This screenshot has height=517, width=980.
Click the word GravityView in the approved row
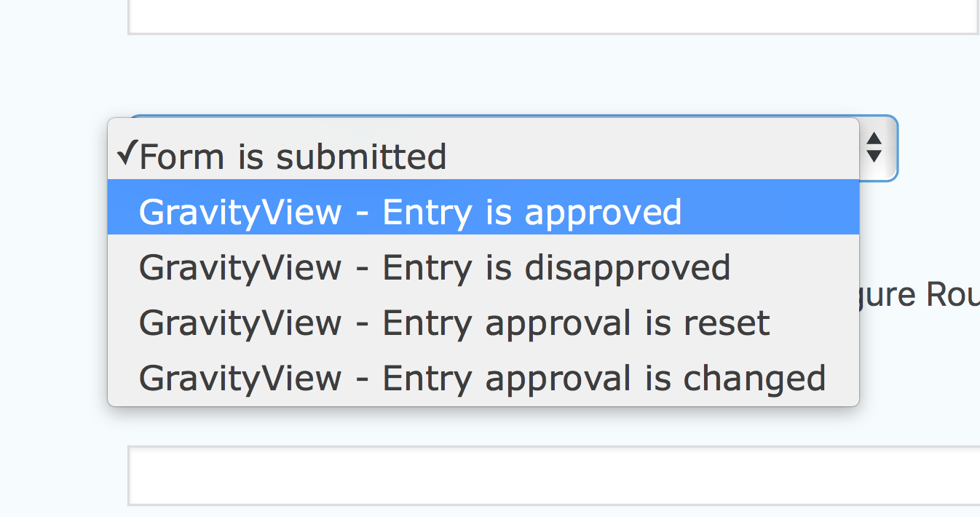tap(240, 213)
